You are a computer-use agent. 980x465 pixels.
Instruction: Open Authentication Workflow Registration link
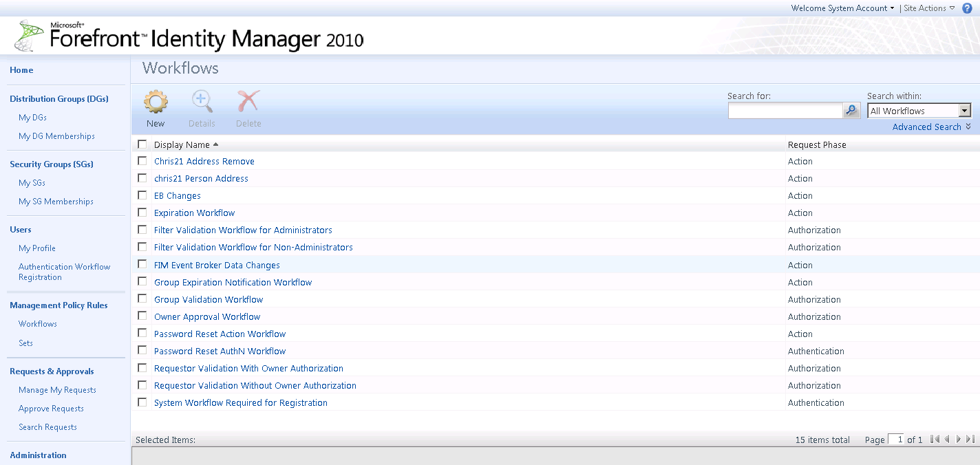(x=64, y=272)
